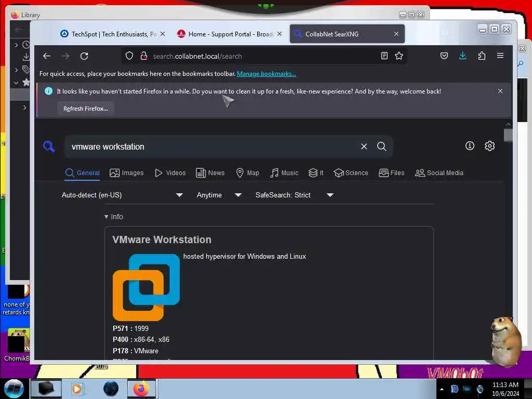Select Music search category
532x399 pixels.
coord(284,172)
